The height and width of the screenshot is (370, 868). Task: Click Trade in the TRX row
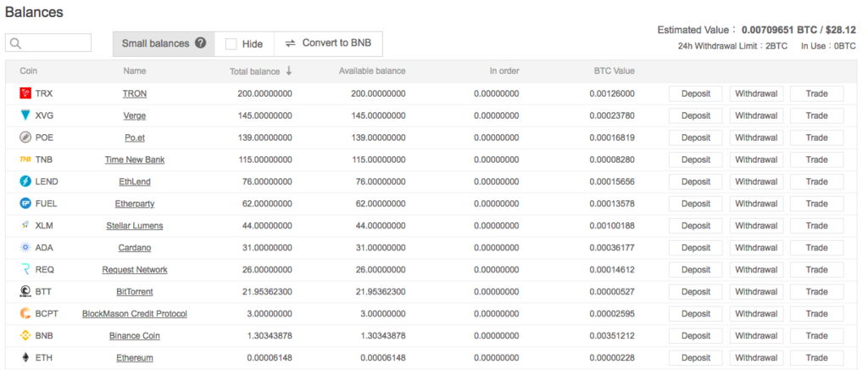(x=816, y=93)
